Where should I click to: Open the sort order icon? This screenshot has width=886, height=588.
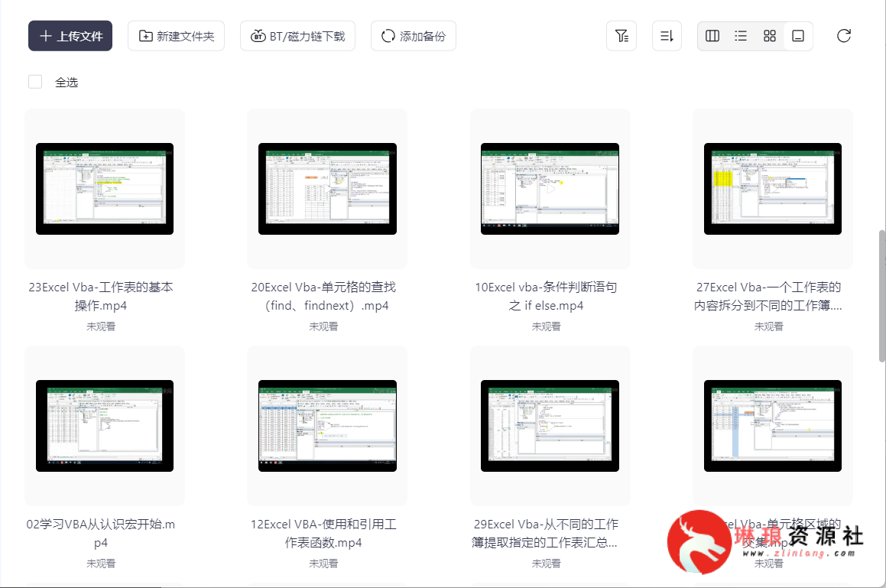point(667,36)
